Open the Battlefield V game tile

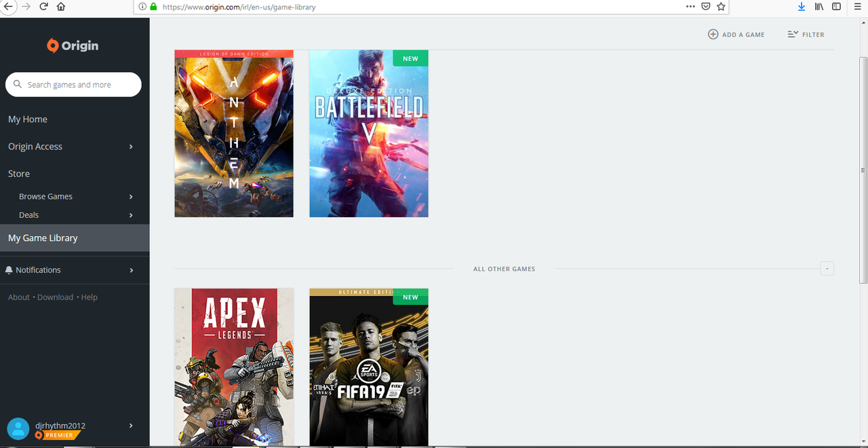[369, 133]
